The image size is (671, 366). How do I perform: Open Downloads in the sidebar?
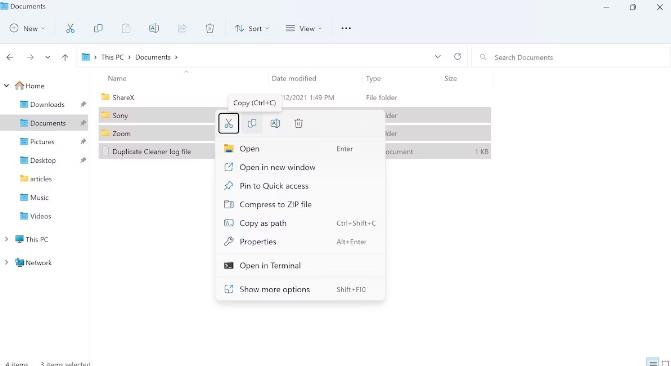[x=47, y=104]
